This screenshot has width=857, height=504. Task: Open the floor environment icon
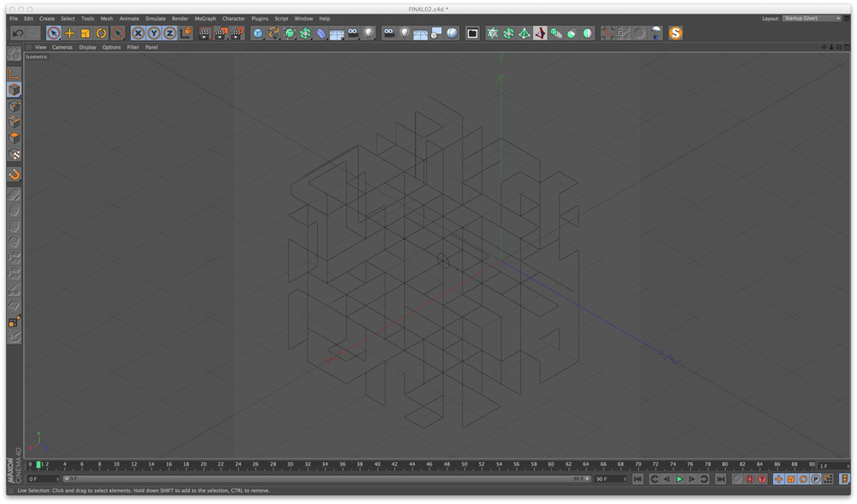tap(337, 34)
